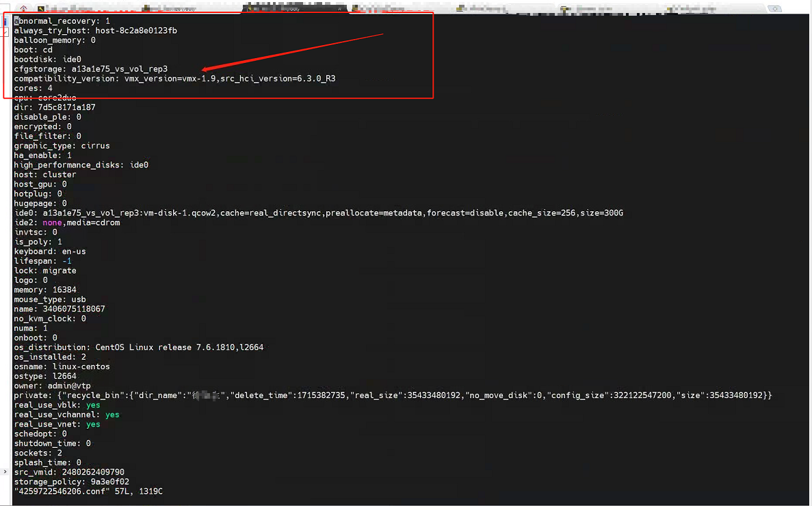Click the 'osname: linux-centos' line
Viewport: 812px width, 506px height.
62,367
